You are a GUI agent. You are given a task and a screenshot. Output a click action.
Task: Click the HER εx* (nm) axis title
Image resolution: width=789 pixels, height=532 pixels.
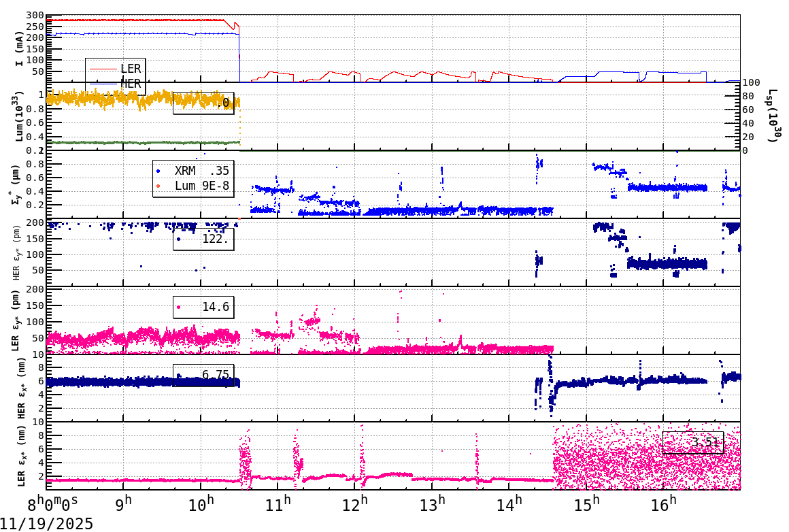20,388
